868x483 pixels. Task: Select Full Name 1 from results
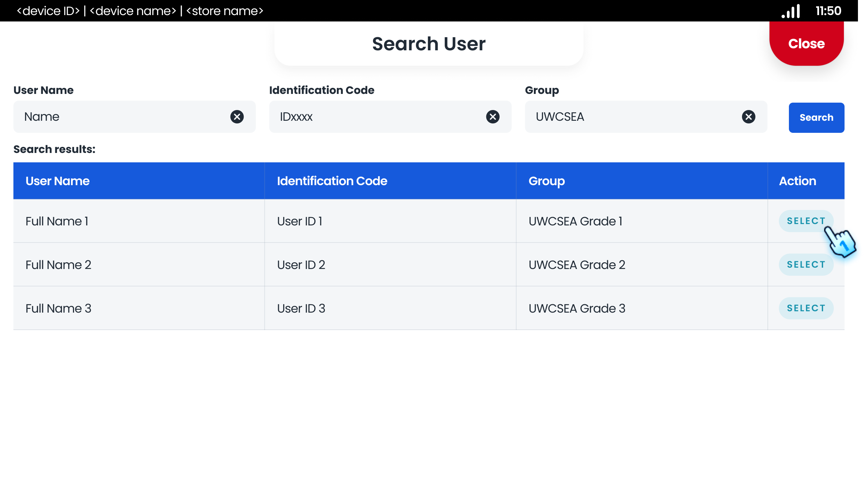pyautogui.click(x=806, y=221)
